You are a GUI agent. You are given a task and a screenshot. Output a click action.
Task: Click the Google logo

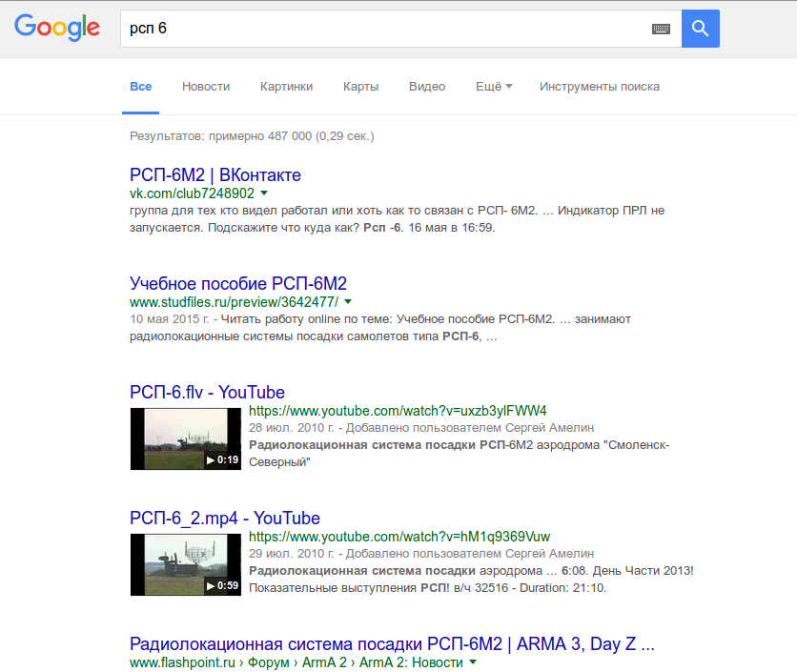point(57,28)
